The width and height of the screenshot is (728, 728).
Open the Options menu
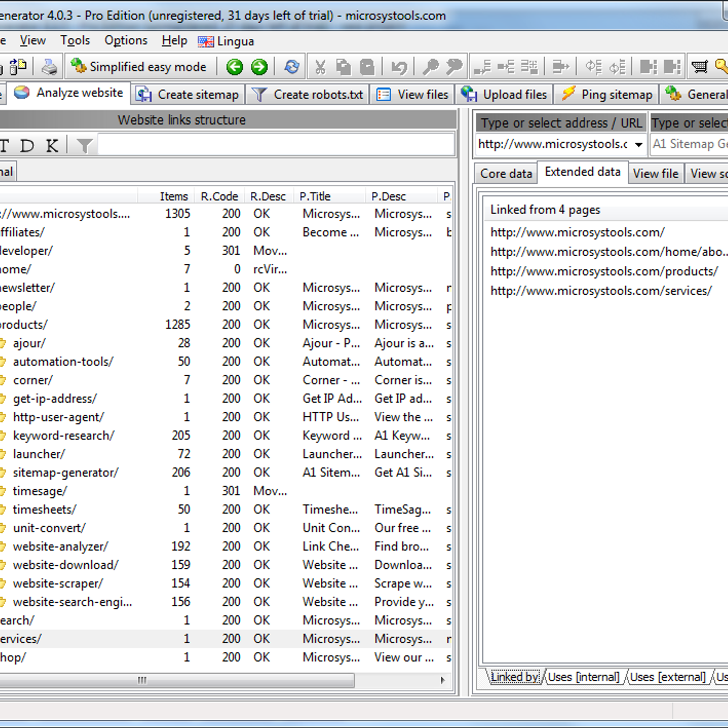pyautogui.click(x=126, y=40)
